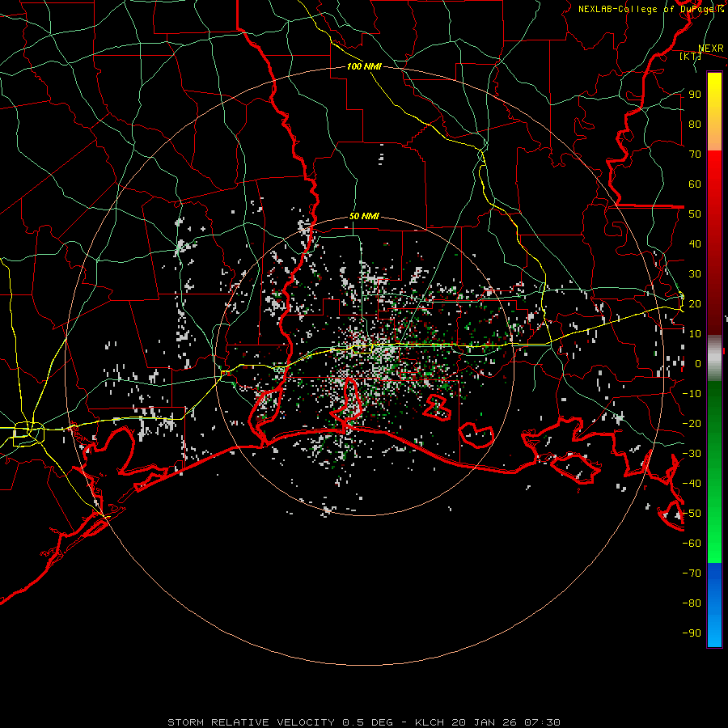Click the "-30" value on velocity scale
Image resolution: width=728 pixels, height=728 pixels.
coord(692,454)
